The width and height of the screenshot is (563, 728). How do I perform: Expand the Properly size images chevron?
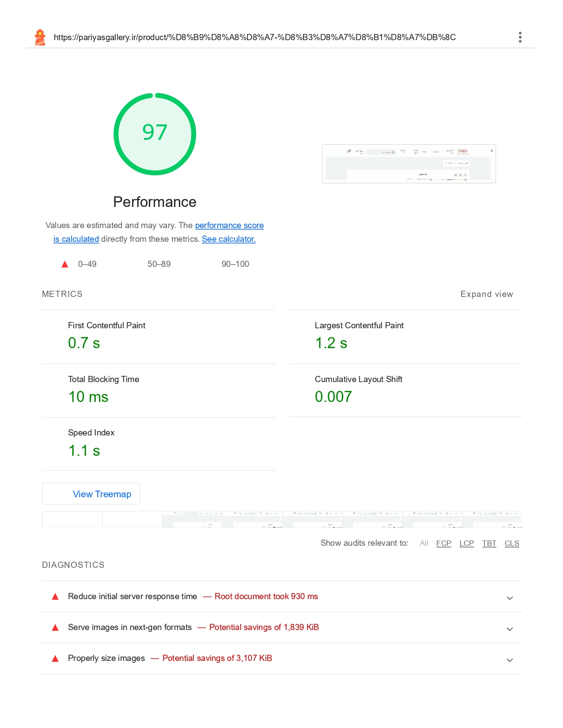pos(510,660)
